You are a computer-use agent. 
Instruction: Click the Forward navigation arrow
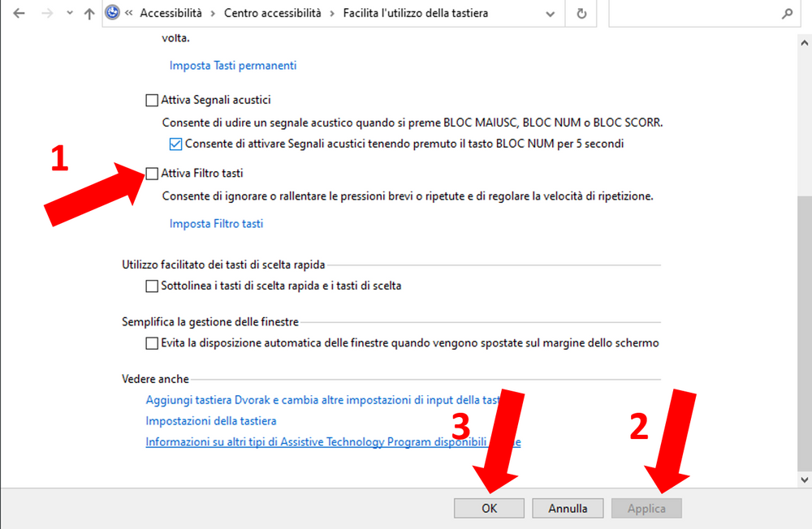tap(45, 14)
